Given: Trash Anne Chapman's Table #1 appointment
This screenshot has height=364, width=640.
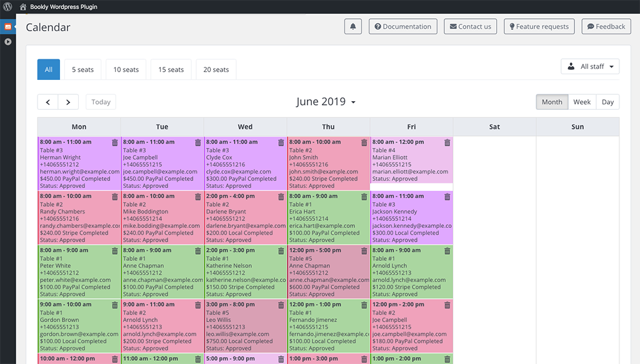Looking at the screenshot, I should pos(198,251).
